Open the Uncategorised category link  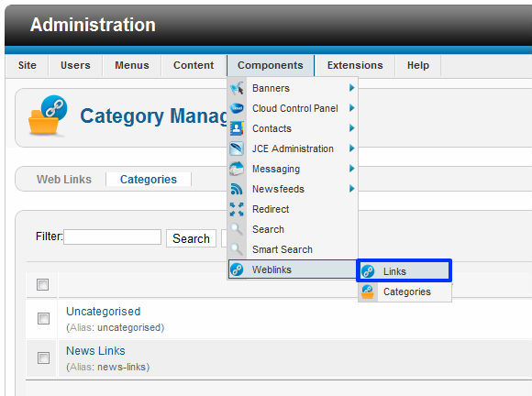(x=103, y=312)
